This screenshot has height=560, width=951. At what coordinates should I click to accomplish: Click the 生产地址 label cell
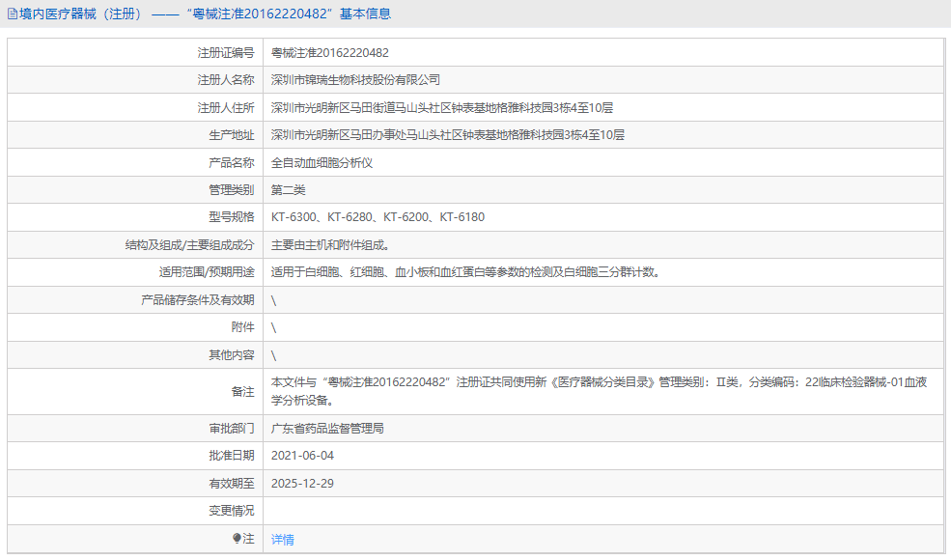(135, 135)
